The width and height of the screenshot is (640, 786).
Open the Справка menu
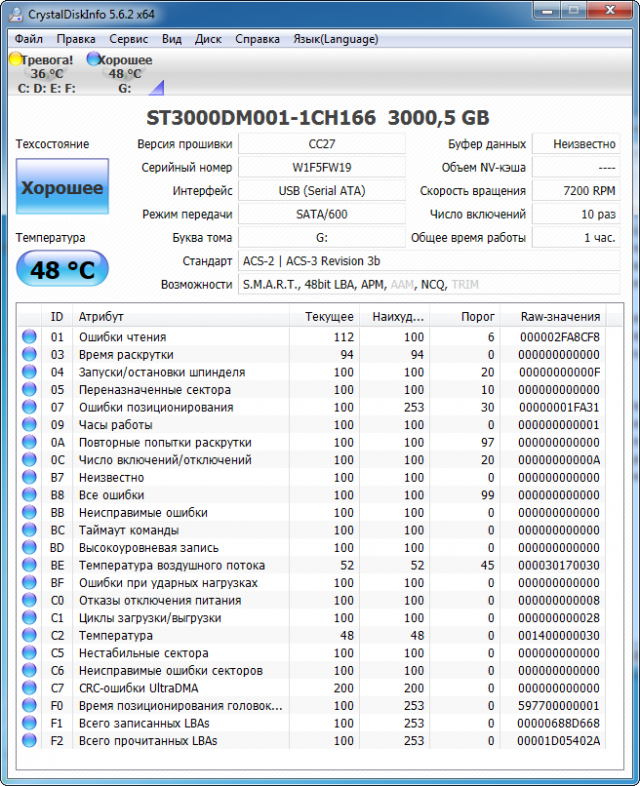[257, 39]
